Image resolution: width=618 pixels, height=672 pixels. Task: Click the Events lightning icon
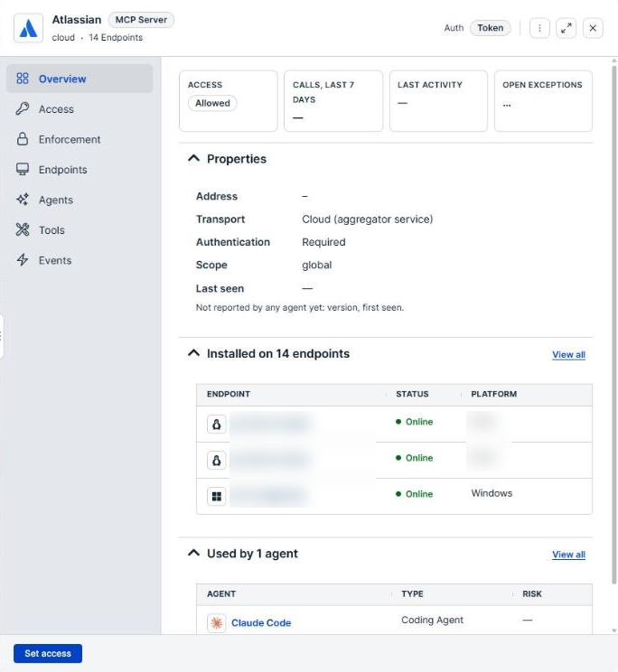[x=23, y=260]
